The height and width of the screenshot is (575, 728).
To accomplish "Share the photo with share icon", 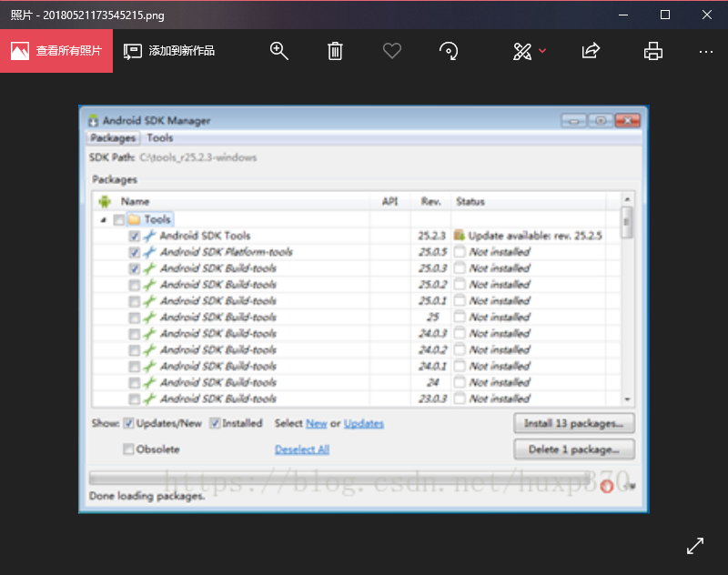I will [591, 51].
